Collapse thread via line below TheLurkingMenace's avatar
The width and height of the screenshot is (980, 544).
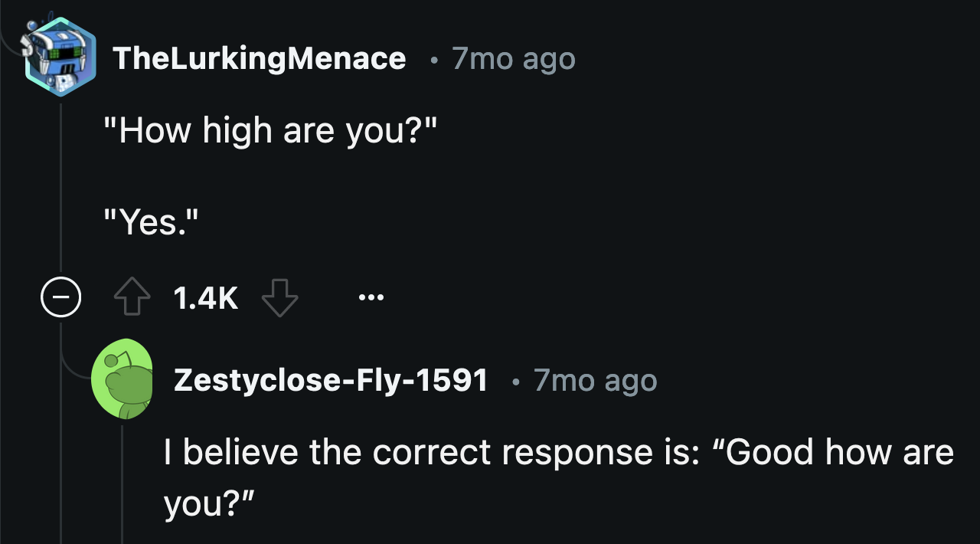[x=61, y=192]
